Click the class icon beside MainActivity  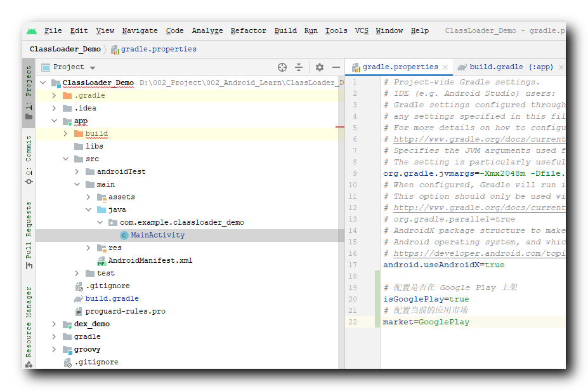click(126, 234)
